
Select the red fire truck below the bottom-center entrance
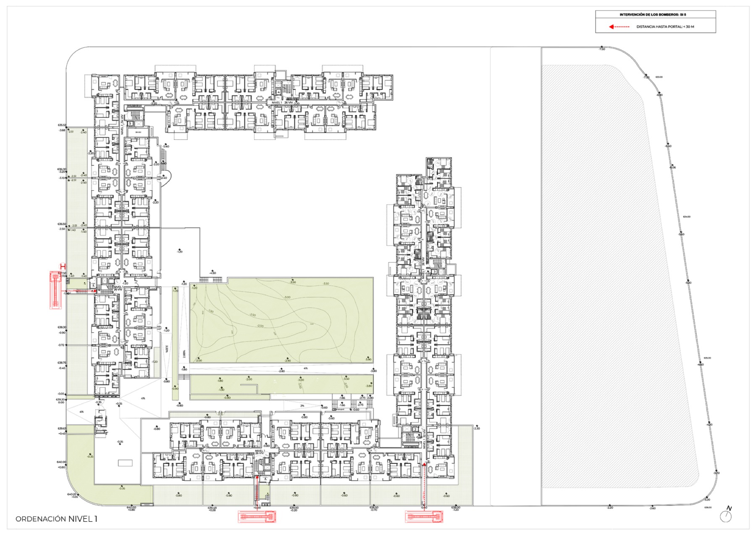[x=257, y=516]
